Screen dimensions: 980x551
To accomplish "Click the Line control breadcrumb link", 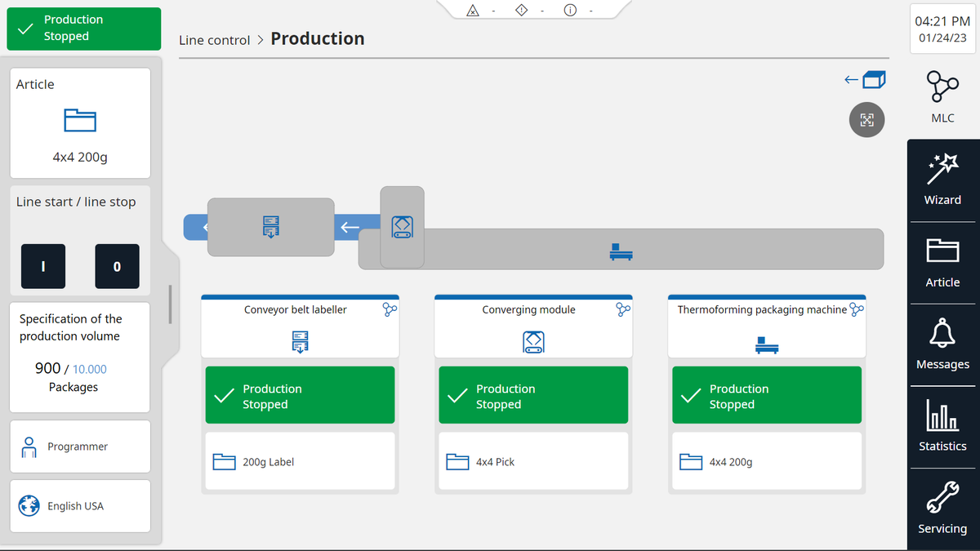I will coord(214,40).
